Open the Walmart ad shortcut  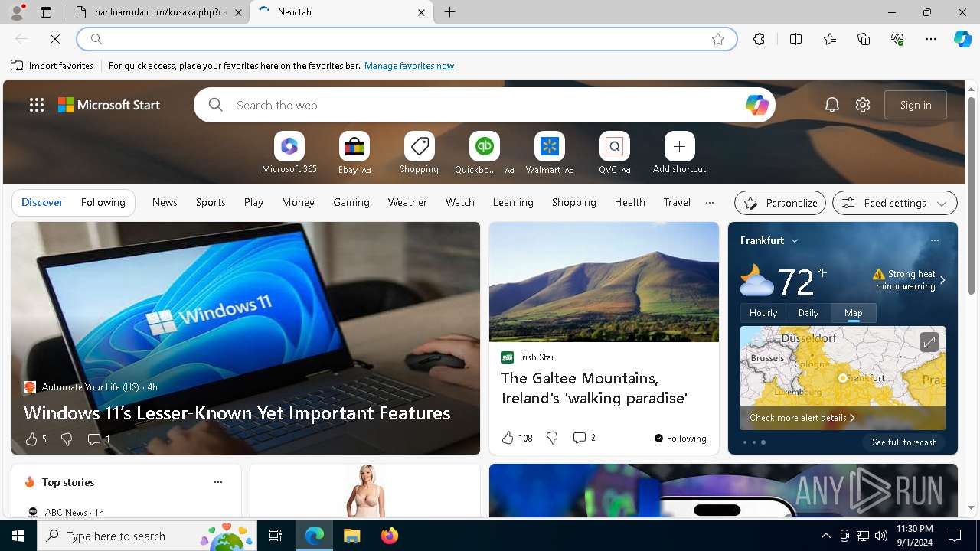[x=550, y=153]
